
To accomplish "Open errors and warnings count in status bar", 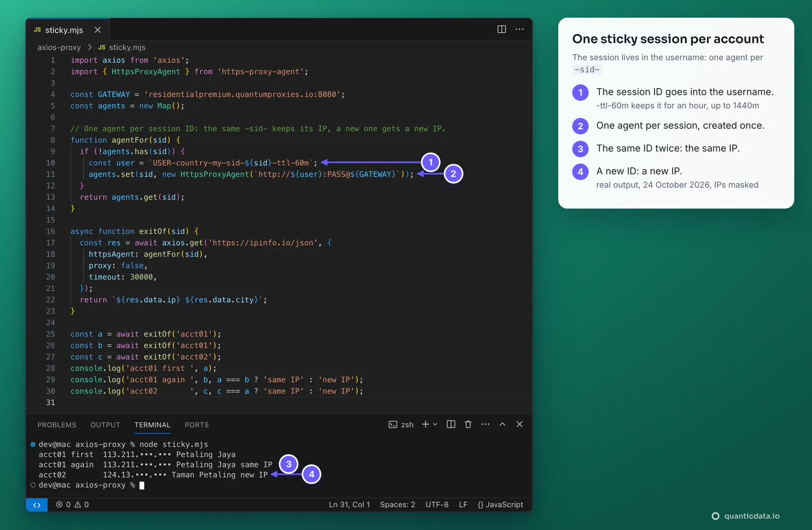I will click(x=72, y=505).
